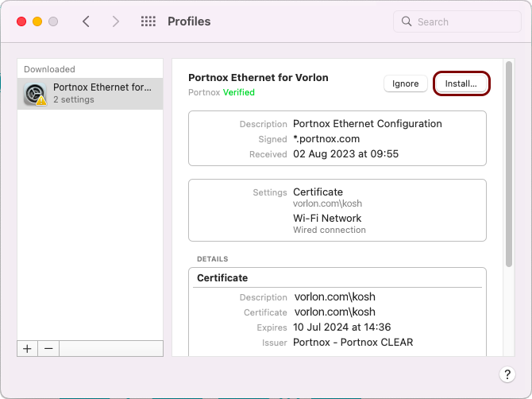This screenshot has height=399, width=532.
Task: Open help with the question mark button
Action: (x=507, y=374)
